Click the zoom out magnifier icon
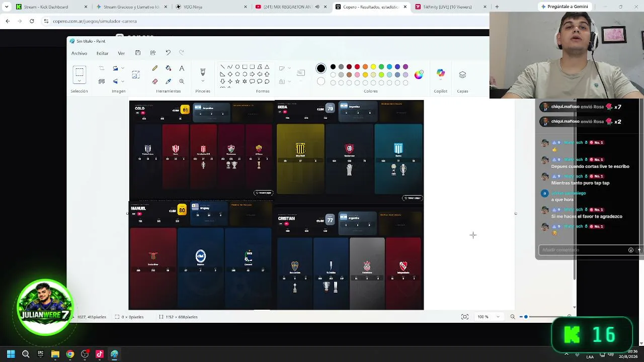 (513, 317)
